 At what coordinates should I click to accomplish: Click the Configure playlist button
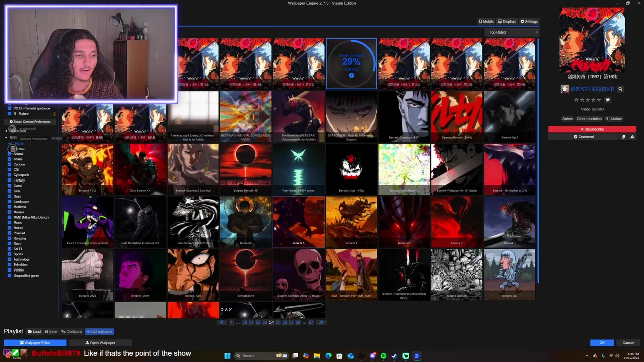click(x=71, y=332)
